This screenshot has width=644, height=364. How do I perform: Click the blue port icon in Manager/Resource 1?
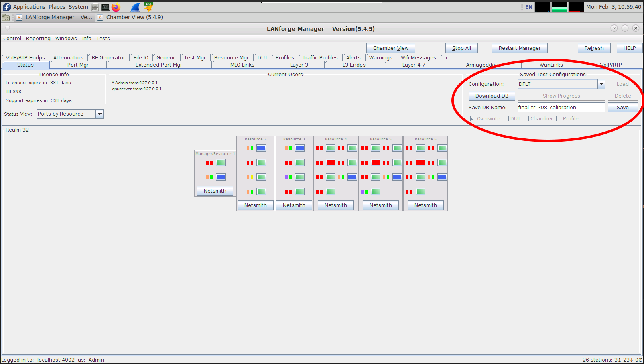(221, 177)
